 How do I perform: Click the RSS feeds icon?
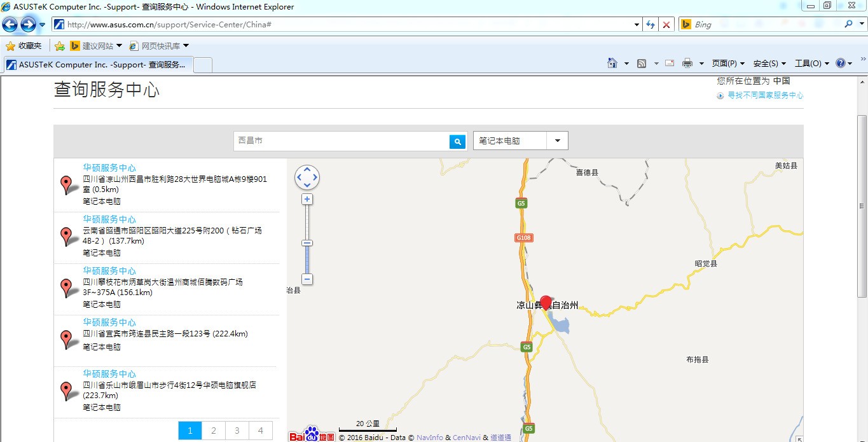642,63
